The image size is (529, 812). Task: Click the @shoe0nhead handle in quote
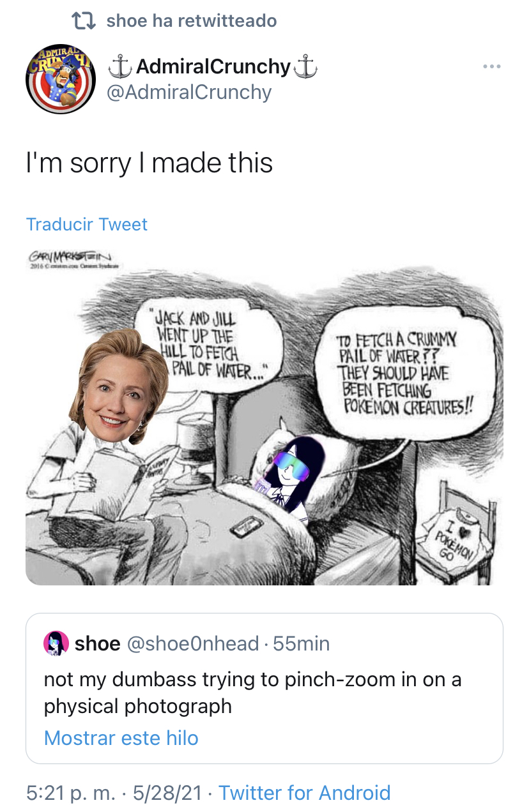point(194,643)
